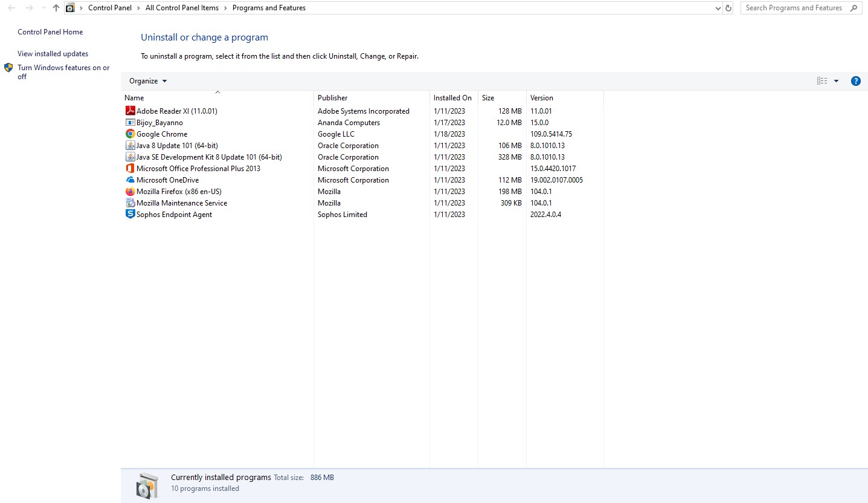Click publisher Ananda Computers
Viewport: 868px width, 503px height.
(x=349, y=122)
